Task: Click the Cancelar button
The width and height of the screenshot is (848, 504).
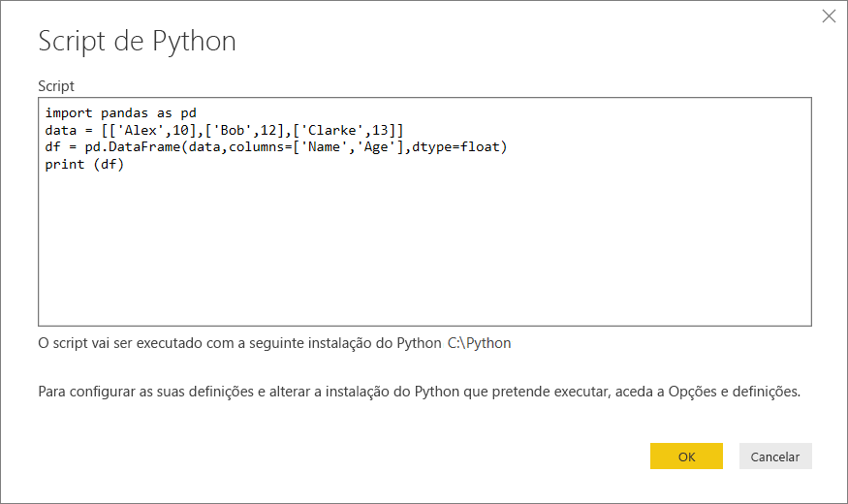Action: coord(775,456)
